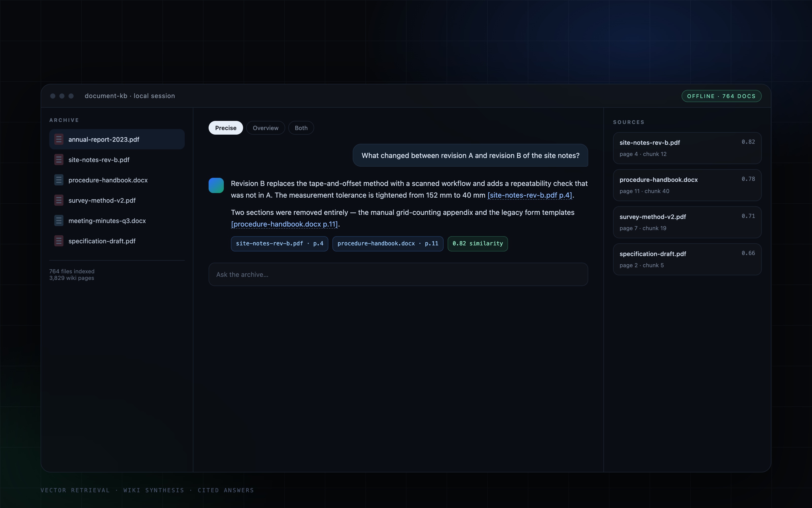Screen dimensions: 812x508
Task: Follow the inline [procedure-handbook.docx p.11] citation link
Action: [284, 224]
